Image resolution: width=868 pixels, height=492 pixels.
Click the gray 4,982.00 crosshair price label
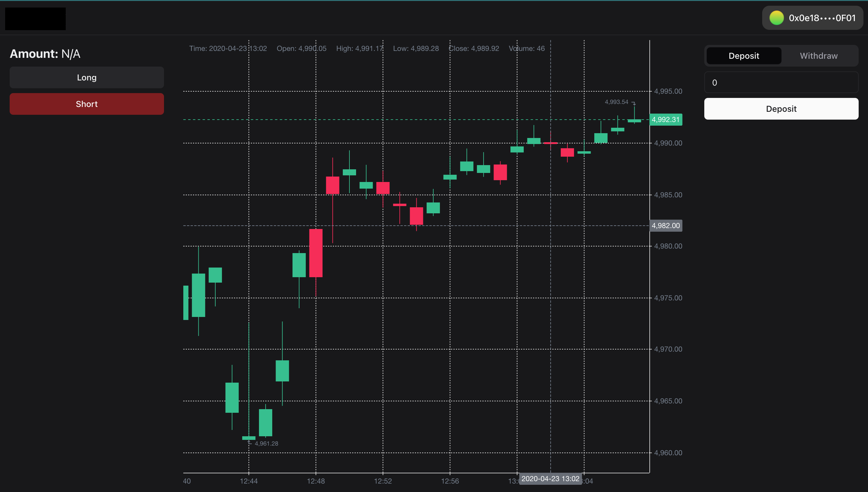(665, 225)
